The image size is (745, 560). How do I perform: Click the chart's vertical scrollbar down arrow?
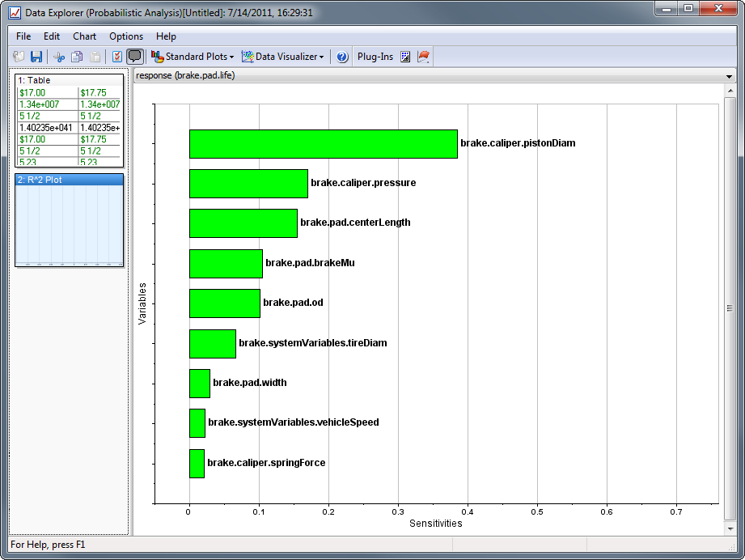(x=730, y=528)
